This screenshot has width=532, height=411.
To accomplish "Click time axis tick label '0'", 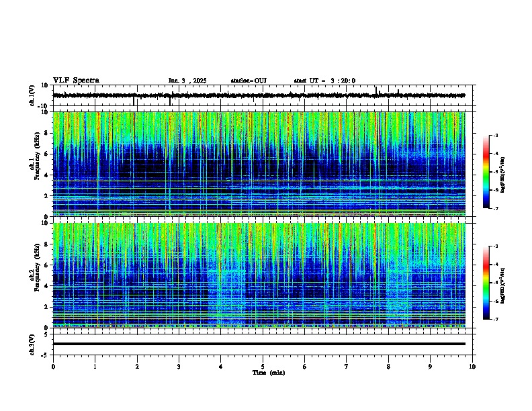I will click(53, 367).
